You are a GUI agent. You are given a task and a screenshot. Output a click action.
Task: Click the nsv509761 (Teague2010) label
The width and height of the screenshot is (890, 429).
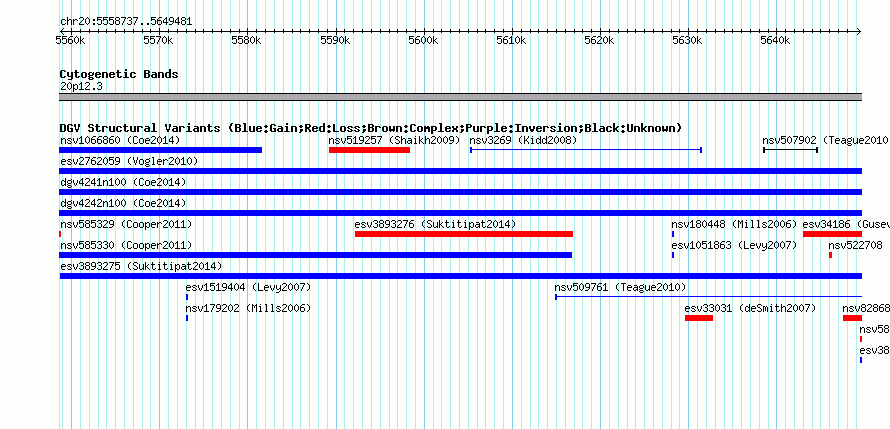(620, 287)
